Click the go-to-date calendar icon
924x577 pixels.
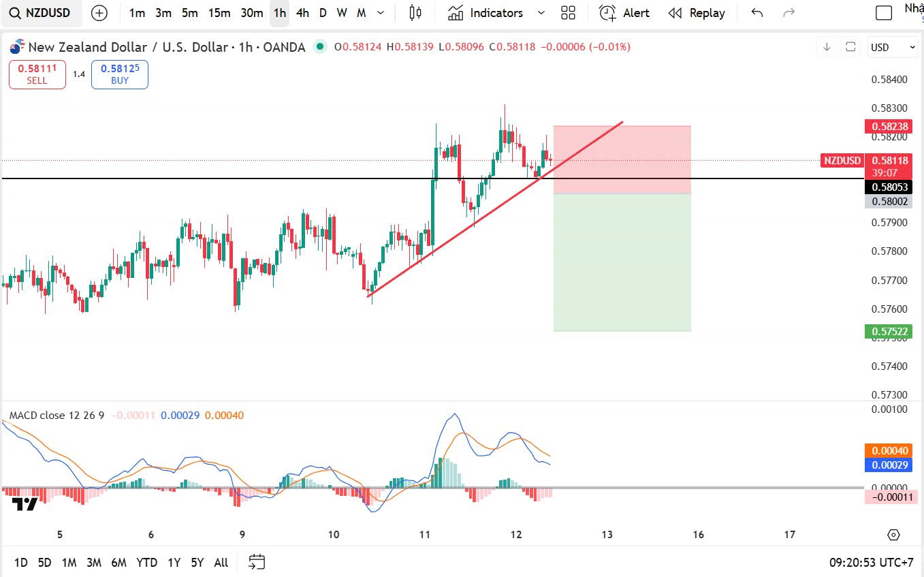pyautogui.click(x=257, y=562)
